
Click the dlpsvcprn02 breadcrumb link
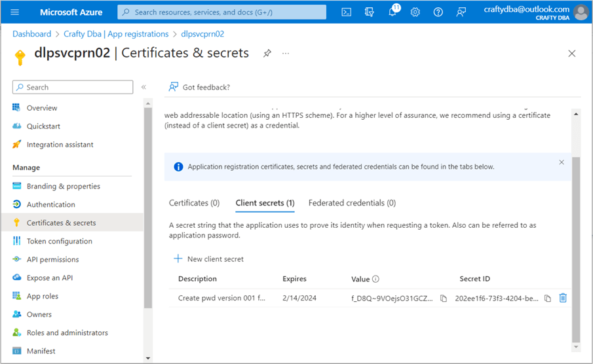[202, 34]
